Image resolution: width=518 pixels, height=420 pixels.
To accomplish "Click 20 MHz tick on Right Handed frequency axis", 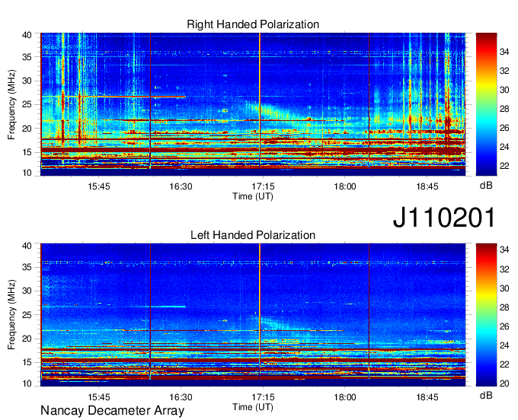I will 27,129.
